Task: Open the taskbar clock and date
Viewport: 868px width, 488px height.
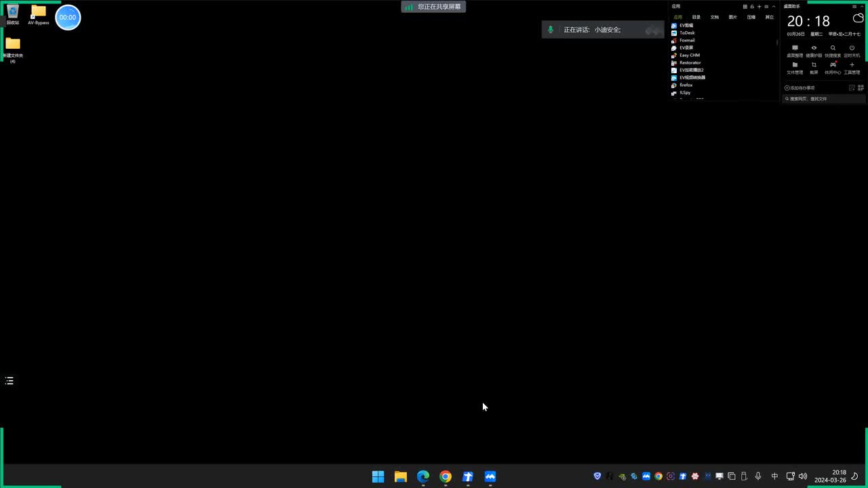Action: click(831, 476)
